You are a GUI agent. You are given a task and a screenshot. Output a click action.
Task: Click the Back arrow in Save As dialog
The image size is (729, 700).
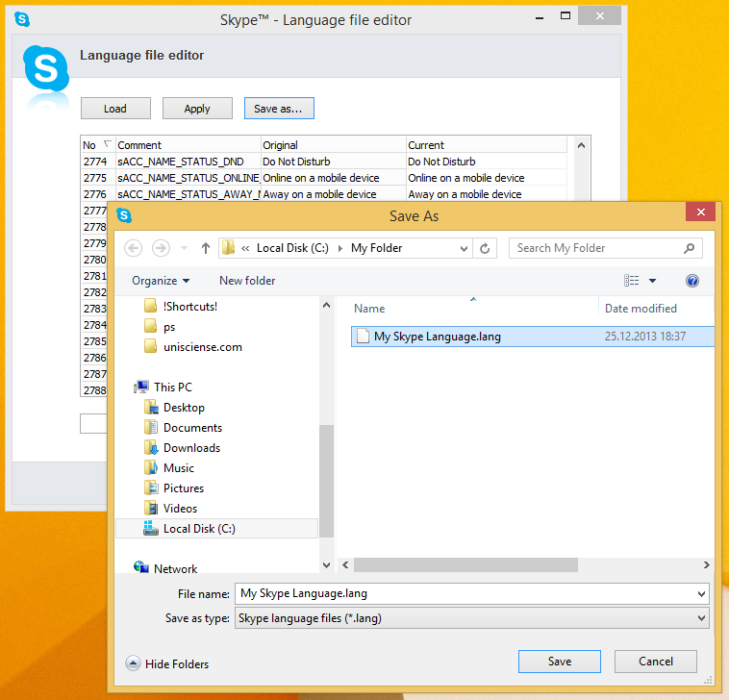[x=134, y=248]
